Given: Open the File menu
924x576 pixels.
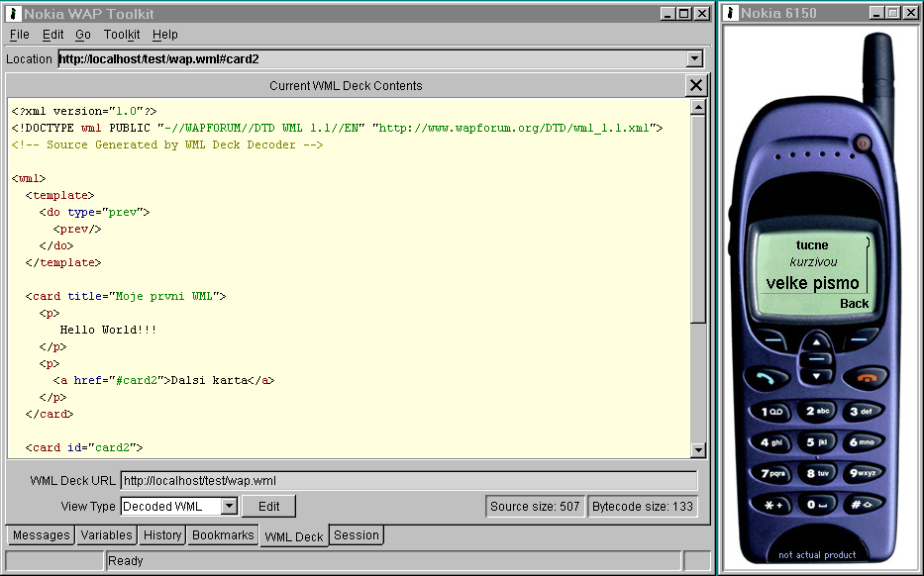Looking at the screenshot, I should 20,35.
